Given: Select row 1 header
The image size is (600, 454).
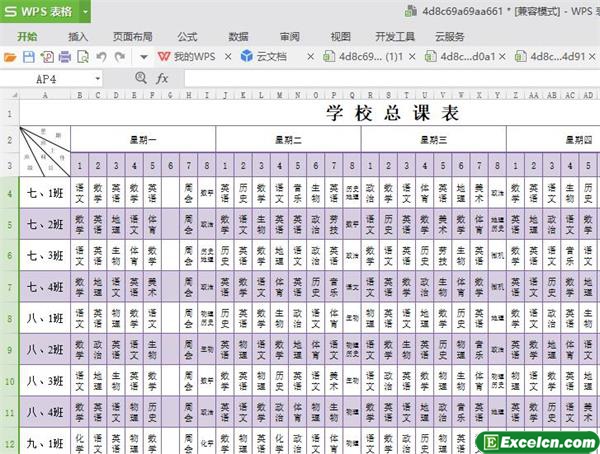Looking at the screenshot, I should (10, 113).
